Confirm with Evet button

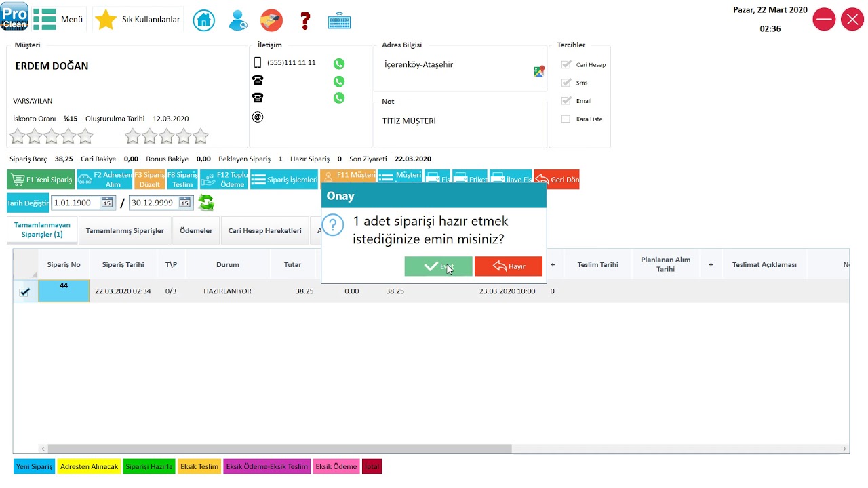pos(438,266)
